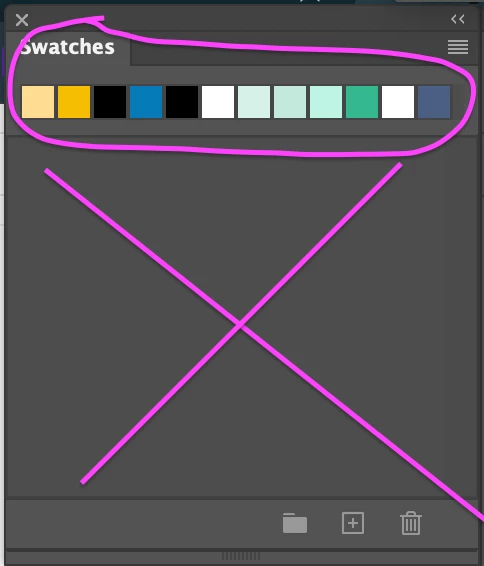Image resolution: width=484 pixels, height=566 pixels.
Task: Collapse the panel with double-arrow icon
Action: [458, 19]
